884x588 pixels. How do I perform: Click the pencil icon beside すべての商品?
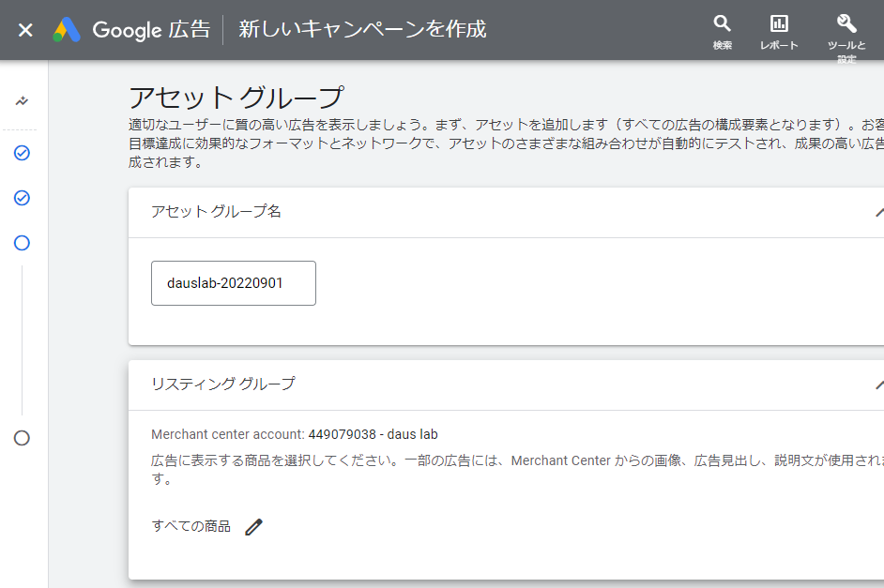coord(252,526)
